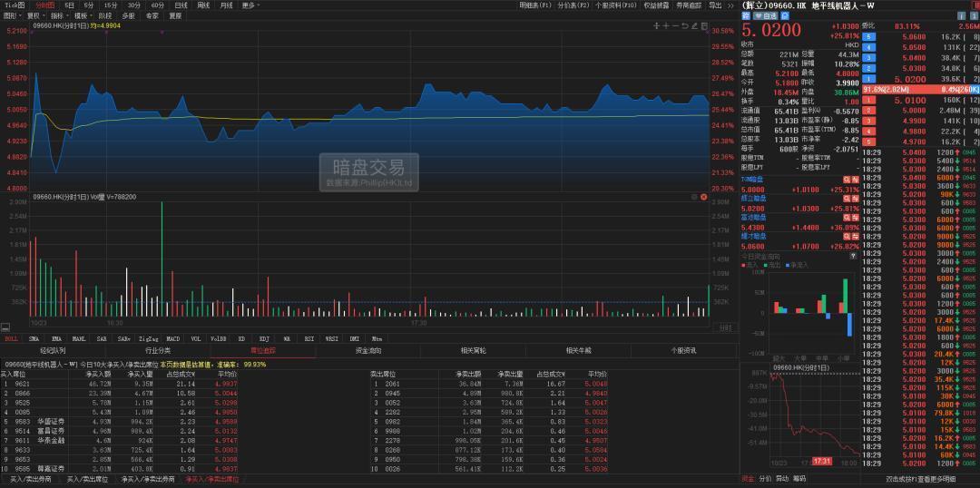Open the 模板 template dropdown
This screenshot has width=980, height=488.
[x=82, y=15]
